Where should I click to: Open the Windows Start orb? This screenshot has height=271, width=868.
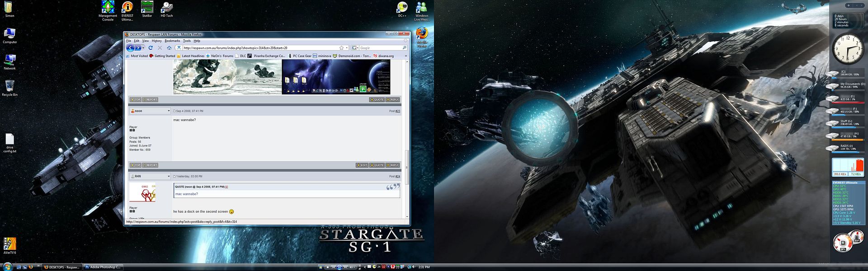[x=7, y=266]
